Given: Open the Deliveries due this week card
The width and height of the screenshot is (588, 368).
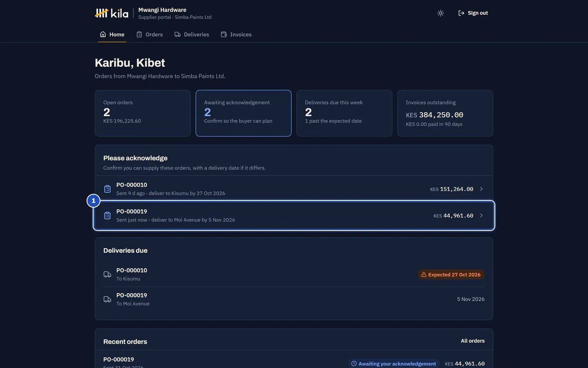Looking at the screenshot, I should [x=344, y=113].
